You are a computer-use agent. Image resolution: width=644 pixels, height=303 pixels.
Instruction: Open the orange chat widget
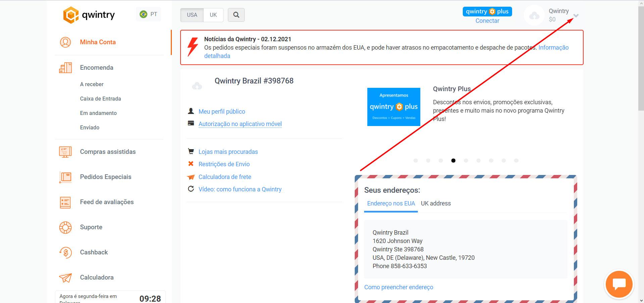click(619, 284)
